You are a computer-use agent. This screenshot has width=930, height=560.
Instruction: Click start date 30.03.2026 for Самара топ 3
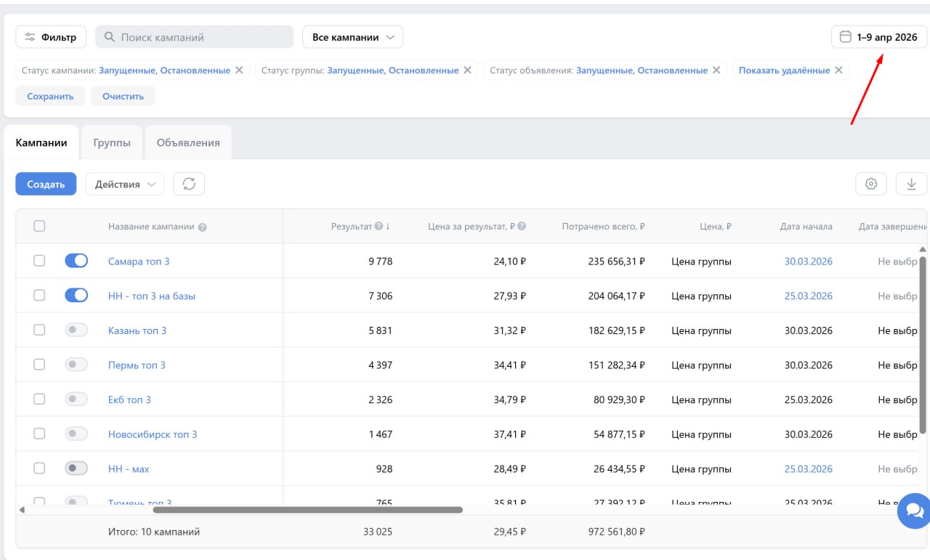(x=809, y=261)
